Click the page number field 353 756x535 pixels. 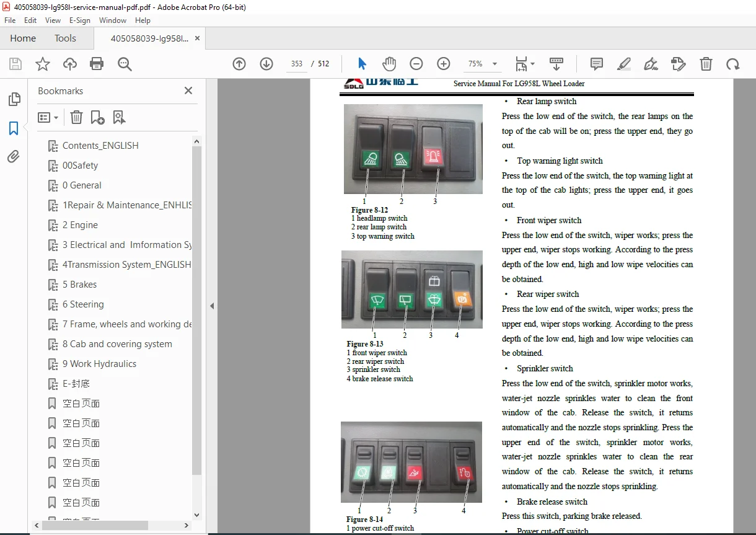point(296,64)
